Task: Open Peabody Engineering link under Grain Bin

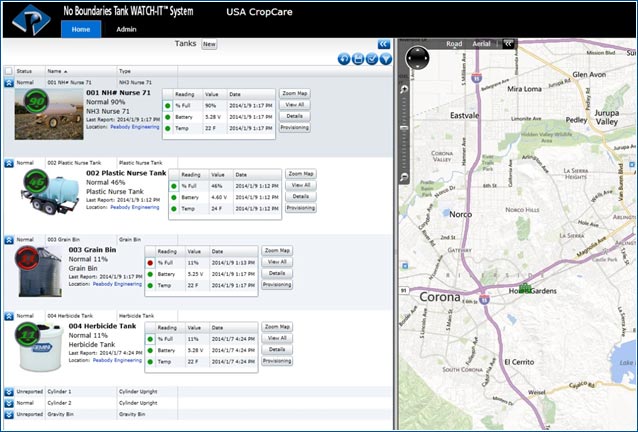Action: (117, 284)
